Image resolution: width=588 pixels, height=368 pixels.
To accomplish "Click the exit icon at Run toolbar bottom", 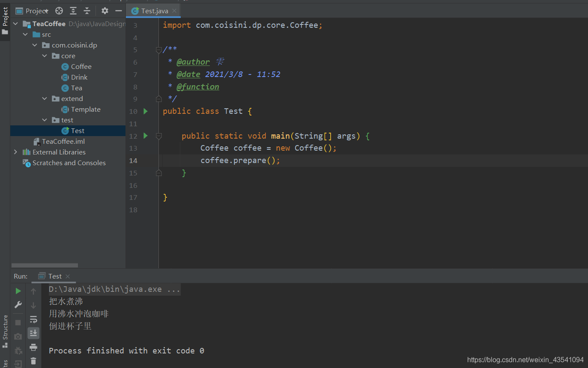I will pos(18,364).
